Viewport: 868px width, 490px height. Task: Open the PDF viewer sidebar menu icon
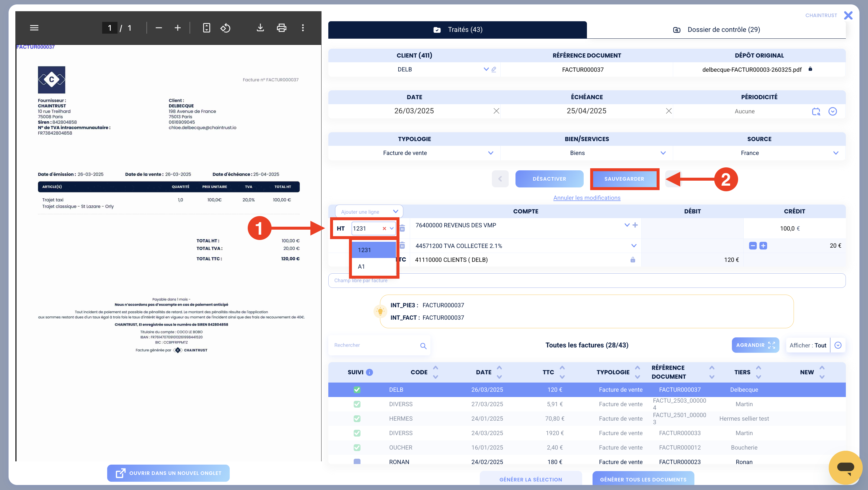tap(34, 28)
